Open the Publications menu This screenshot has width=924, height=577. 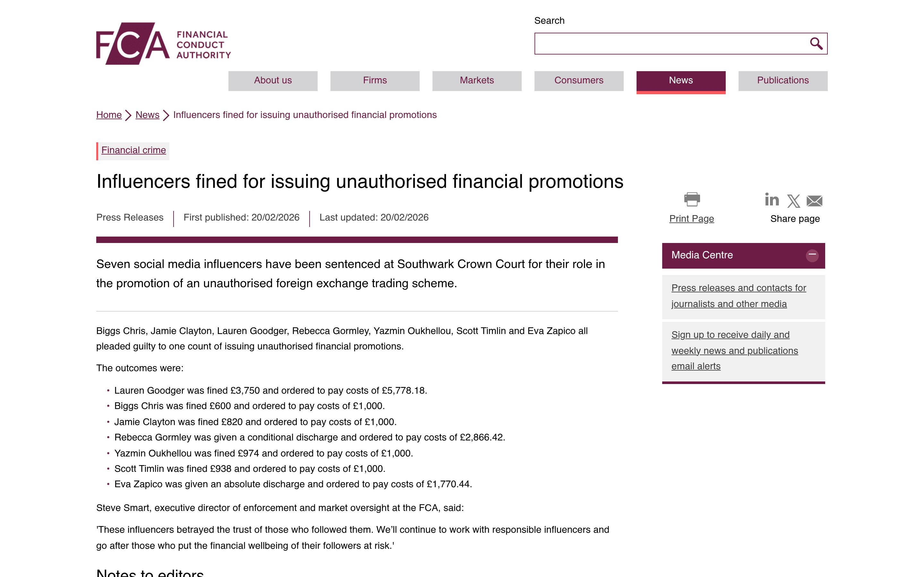783,80
